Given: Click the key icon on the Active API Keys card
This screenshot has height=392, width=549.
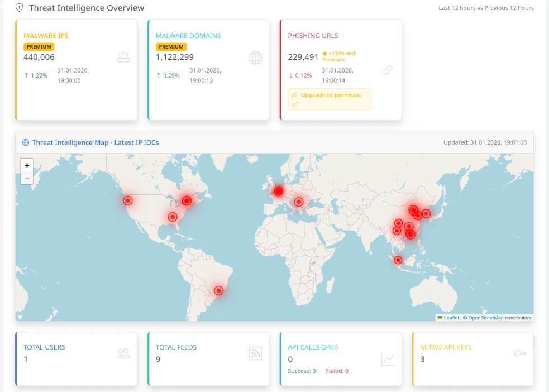Looking at the screenshot, I should coord(519,353).
